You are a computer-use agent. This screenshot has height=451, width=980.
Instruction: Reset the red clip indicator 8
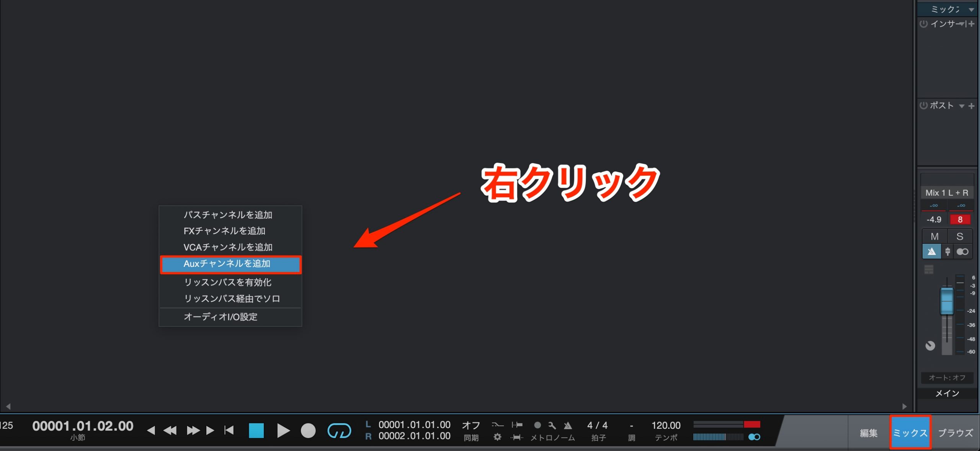[x=960, y=220]
